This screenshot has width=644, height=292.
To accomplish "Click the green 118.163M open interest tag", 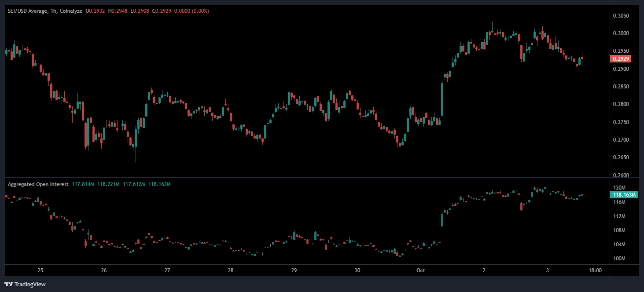I will (621, 194).
